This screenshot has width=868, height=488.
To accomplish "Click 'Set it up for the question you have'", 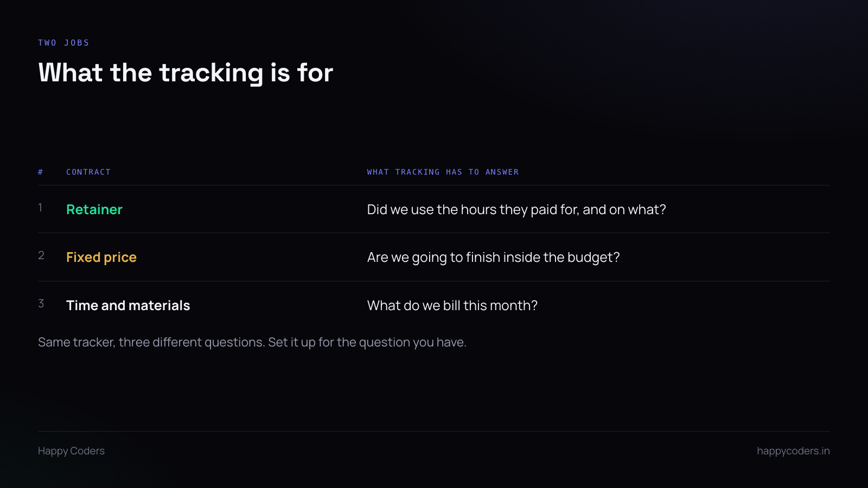I will click(367, 342).
